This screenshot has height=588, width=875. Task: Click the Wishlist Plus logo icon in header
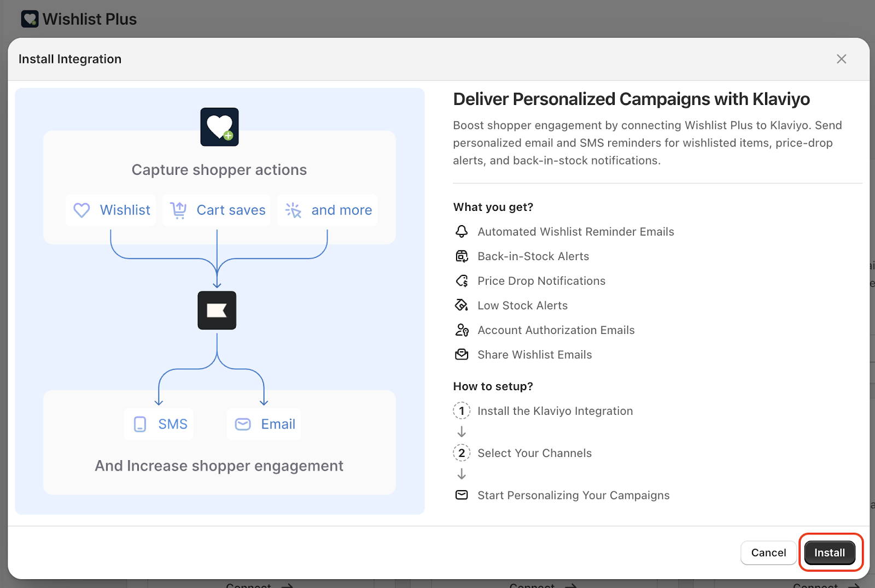pos(30,19)
